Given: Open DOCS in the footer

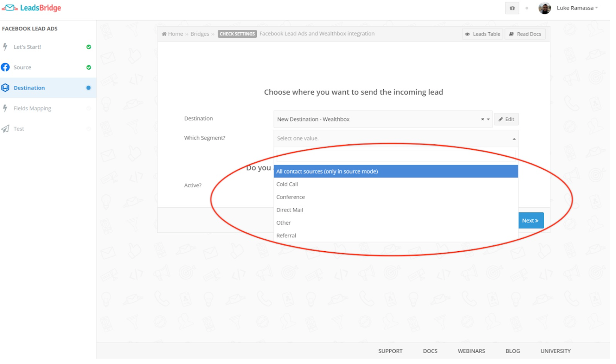Looking at the screenshot, I should (430, 351).
